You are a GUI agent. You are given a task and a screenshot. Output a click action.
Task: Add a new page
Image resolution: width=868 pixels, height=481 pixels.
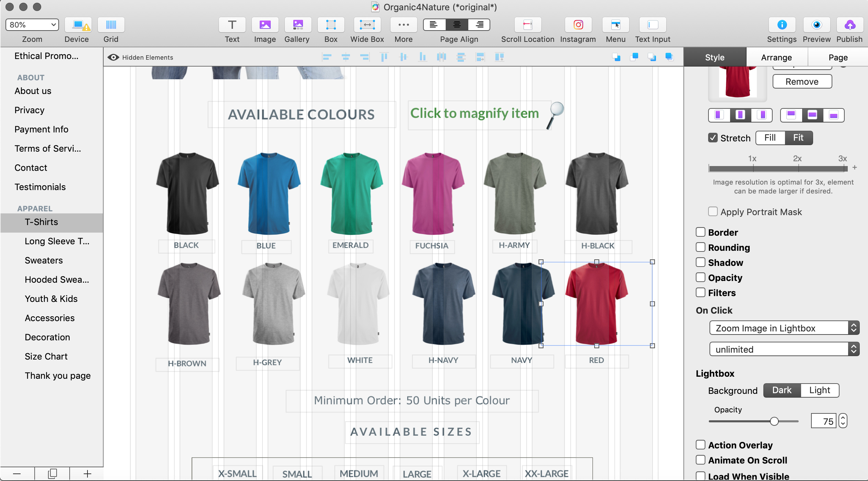(x=87, y=474)
